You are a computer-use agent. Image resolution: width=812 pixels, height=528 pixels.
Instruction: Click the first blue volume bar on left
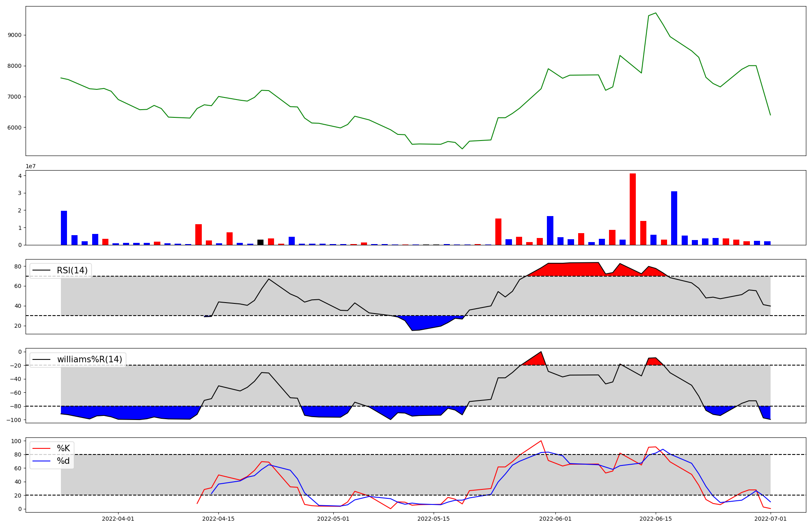(x=64, y=228)
